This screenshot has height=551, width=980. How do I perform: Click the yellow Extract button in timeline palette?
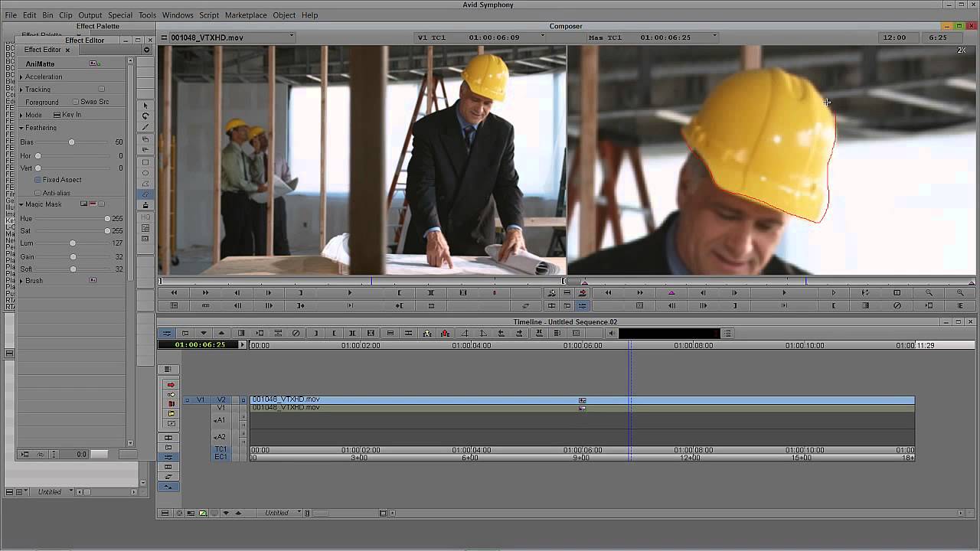171,413
